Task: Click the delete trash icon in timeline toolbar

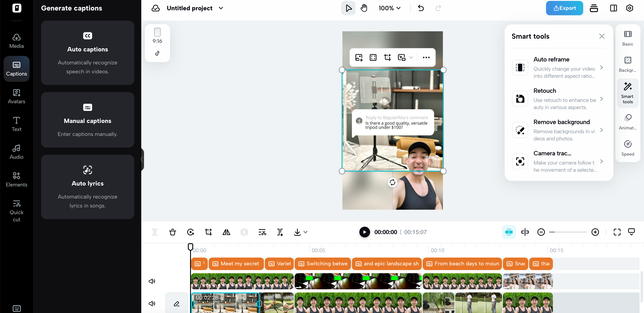Action: click(x=172, y=232)
